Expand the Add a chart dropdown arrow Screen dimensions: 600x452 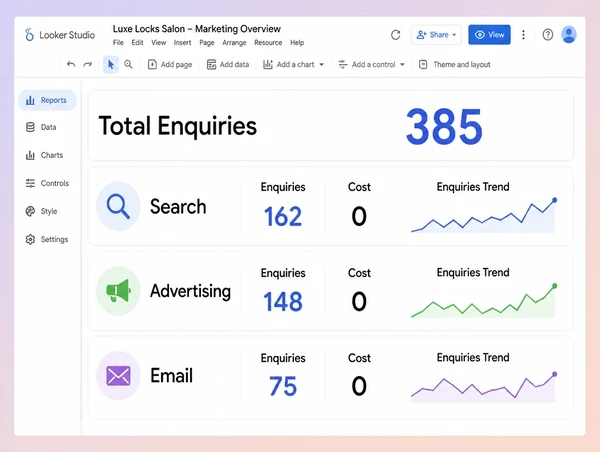[321, 65]
